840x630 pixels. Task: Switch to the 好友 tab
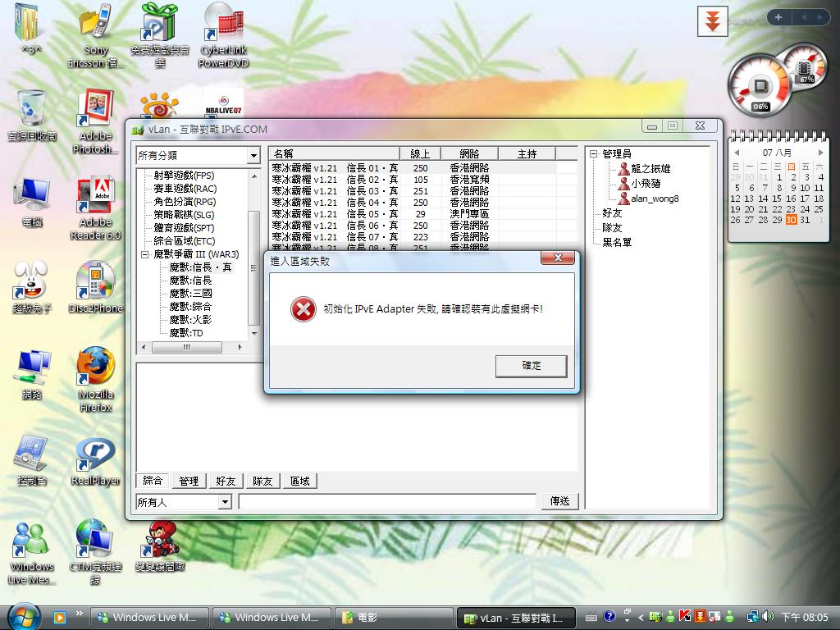click(226, 481)
